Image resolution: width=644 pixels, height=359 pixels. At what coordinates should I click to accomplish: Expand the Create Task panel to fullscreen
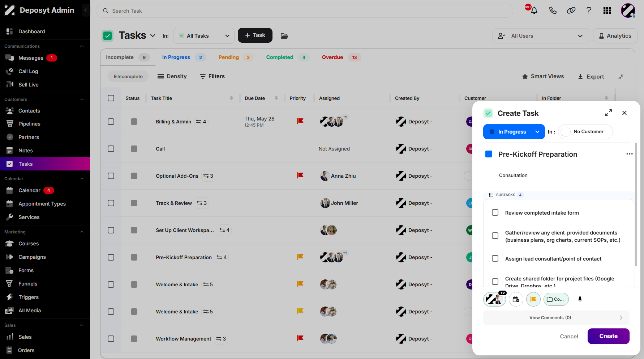[609, 113]
